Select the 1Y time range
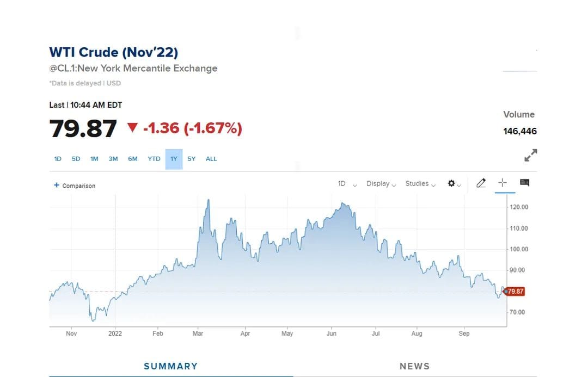588x377 pixels. pos(174,159)
